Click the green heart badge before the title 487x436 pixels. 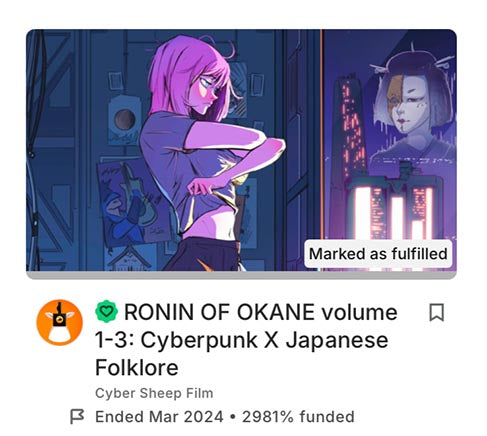(x=106, y=311)
